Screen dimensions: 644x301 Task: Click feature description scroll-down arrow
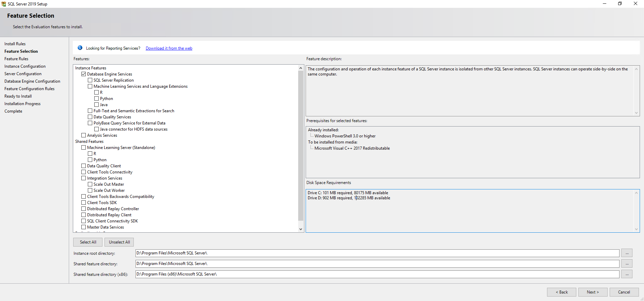pos(636,113)
